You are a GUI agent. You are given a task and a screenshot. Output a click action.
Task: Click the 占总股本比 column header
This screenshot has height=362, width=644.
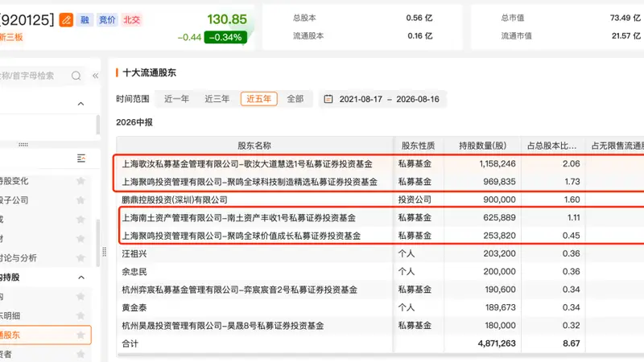[x=551, y=146]
